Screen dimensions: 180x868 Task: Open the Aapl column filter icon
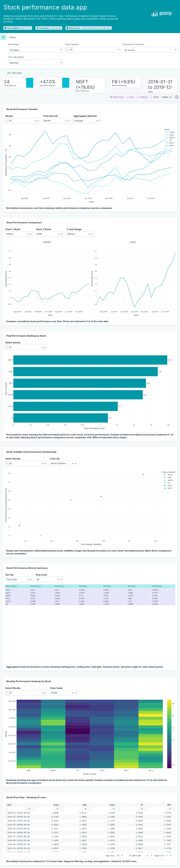coord(85,809)
